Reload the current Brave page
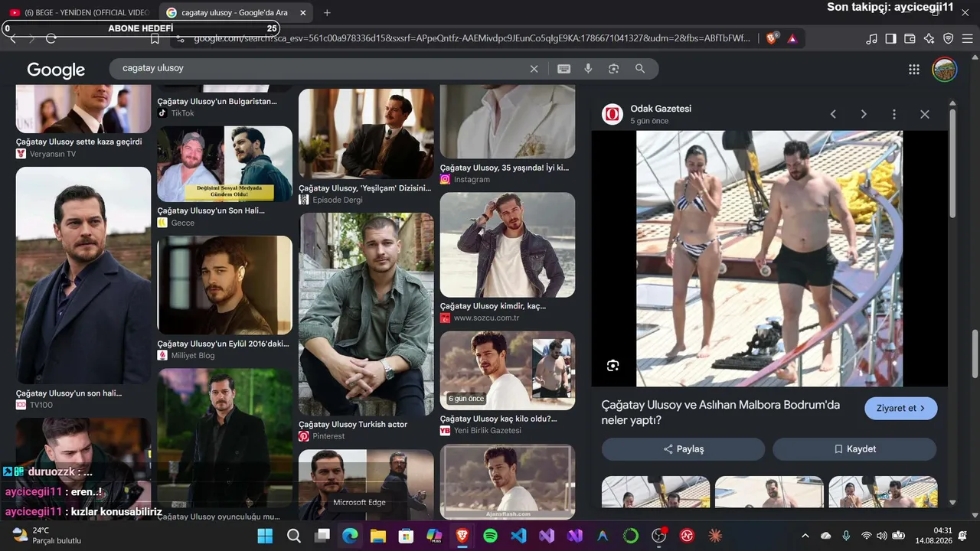Image resolution: width=980 pixels, height=551 pixels. coord(51,38)
